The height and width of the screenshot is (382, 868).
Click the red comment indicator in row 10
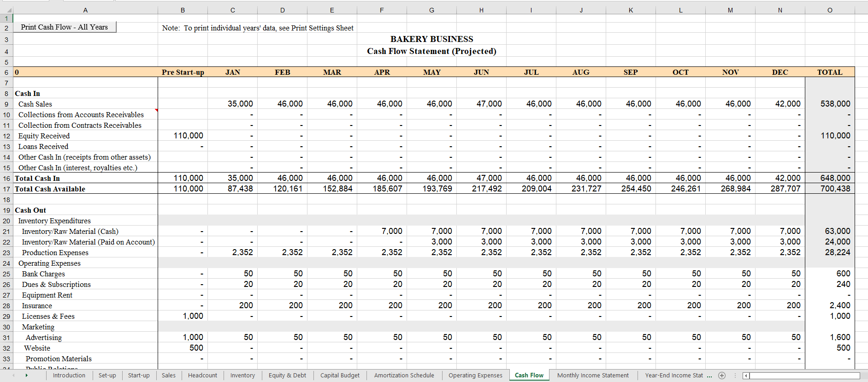click(156, 110)
